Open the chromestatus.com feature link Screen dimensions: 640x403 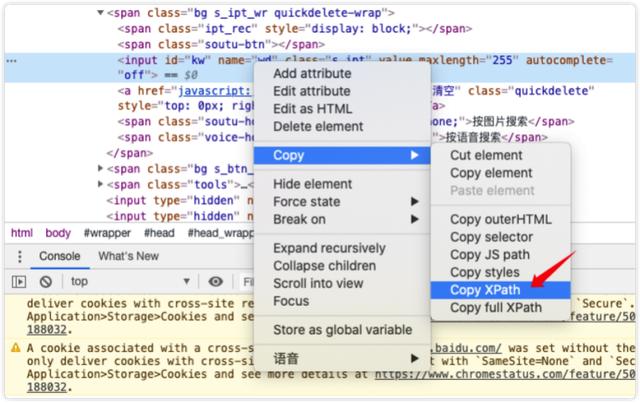[505, 374]
